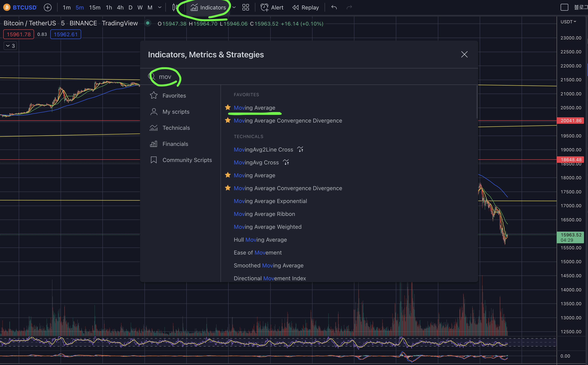The height and width of the screenshot is (365, 588).
Task: Expand the collapsed indicators legend showing 3
Action: 10,46
